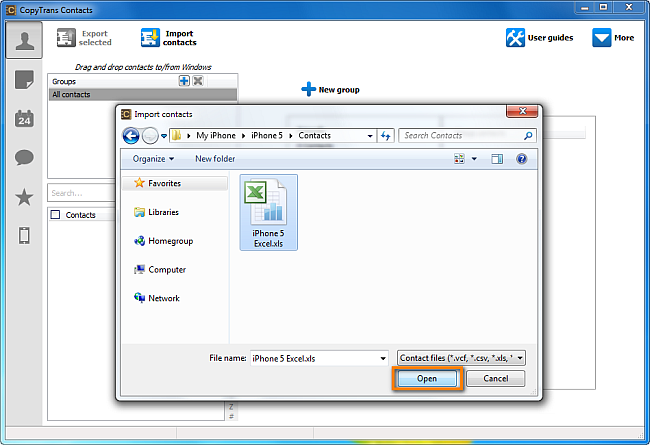Image resolution: width=650 pixels, height=445 pixels.
Task: Click iPhone 5 in the address path
Action: pyautogui.click(x=267, y=136)
